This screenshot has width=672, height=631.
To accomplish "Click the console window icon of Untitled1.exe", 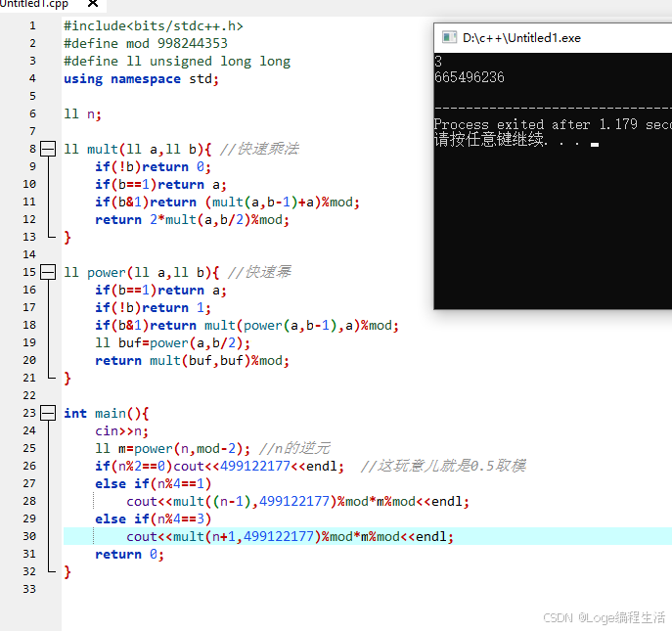I will coord(449,38).
